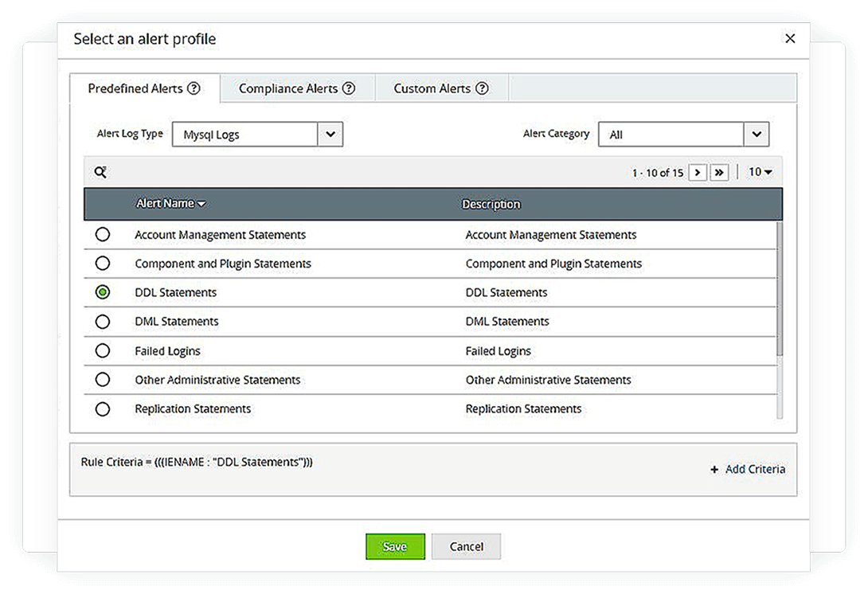The image size is (868, 594).
Task: Jump to last page of alerts
Action: pyautogui.click(x=719, y=172)
